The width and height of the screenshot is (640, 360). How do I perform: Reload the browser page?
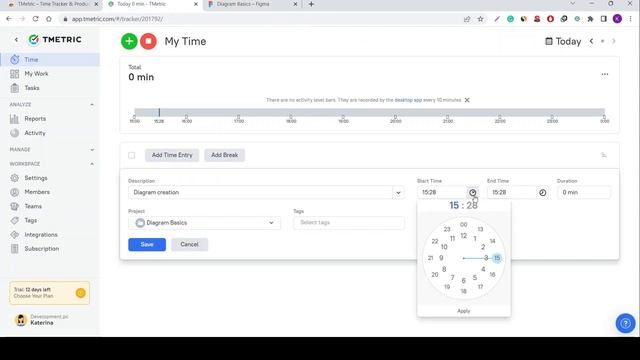36,19
